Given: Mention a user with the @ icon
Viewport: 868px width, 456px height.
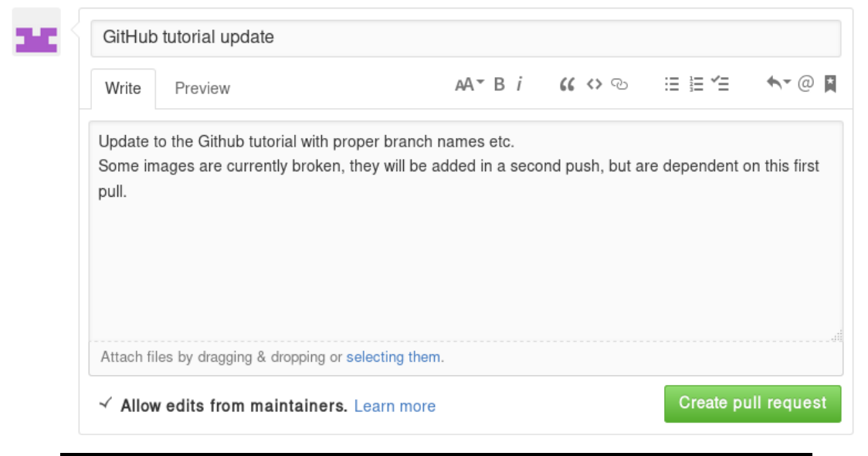Looking at the screenshot, I should (805, 83).
